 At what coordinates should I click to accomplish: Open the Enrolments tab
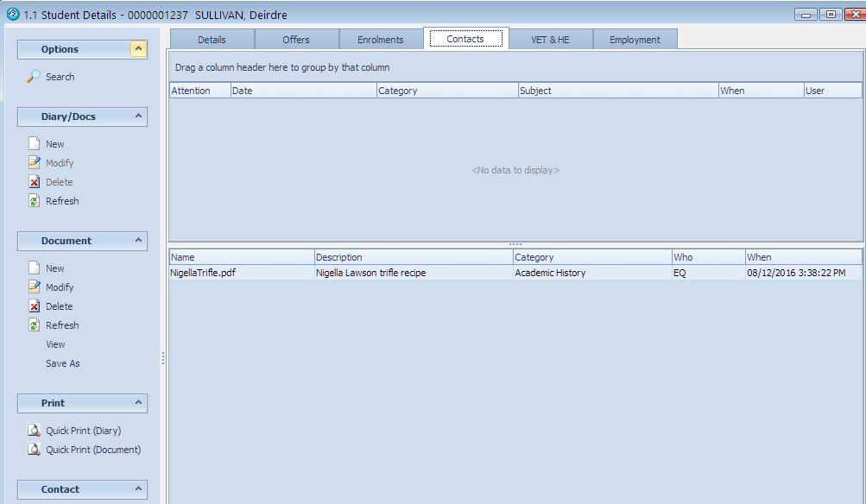click(x=381, y=39)
